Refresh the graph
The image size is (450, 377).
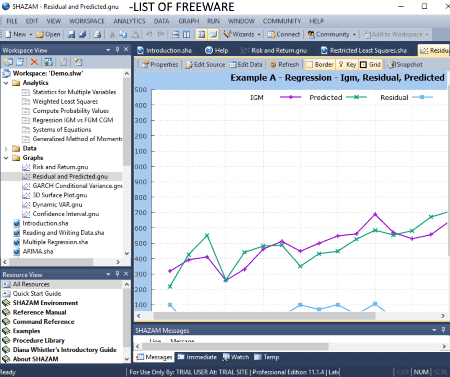click(284, 65)
